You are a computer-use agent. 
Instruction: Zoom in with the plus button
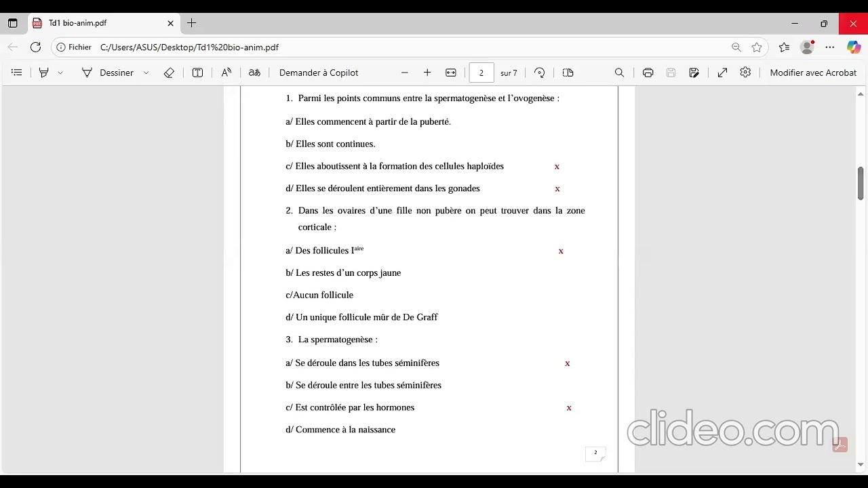tap(427, 73)
